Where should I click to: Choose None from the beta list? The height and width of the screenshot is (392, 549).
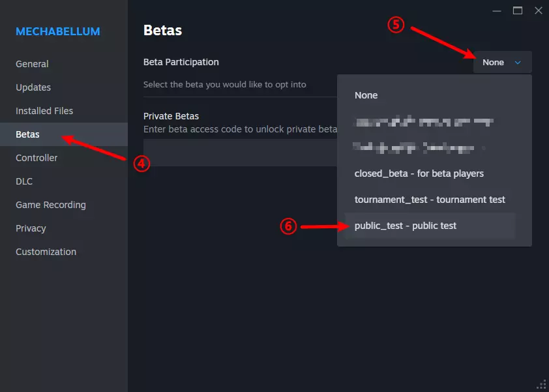click(366, 95)
